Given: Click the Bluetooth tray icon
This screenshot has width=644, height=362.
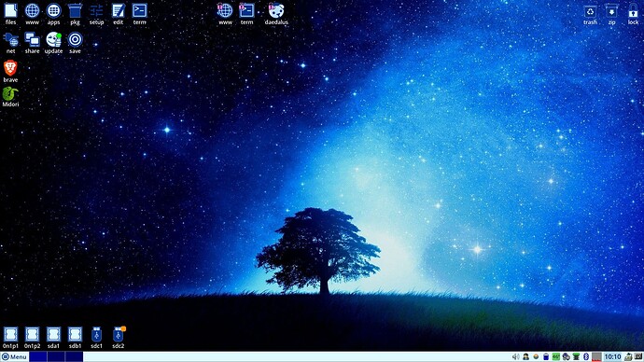Looking at the screenshot, I should [586, 356].
